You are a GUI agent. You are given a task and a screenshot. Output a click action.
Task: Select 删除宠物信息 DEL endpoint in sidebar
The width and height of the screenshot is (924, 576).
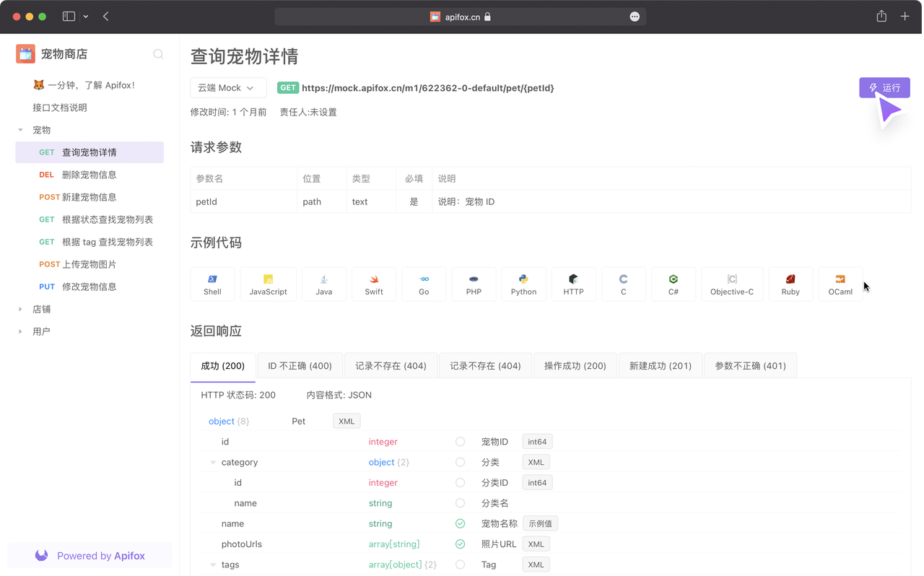click(89, 175)
